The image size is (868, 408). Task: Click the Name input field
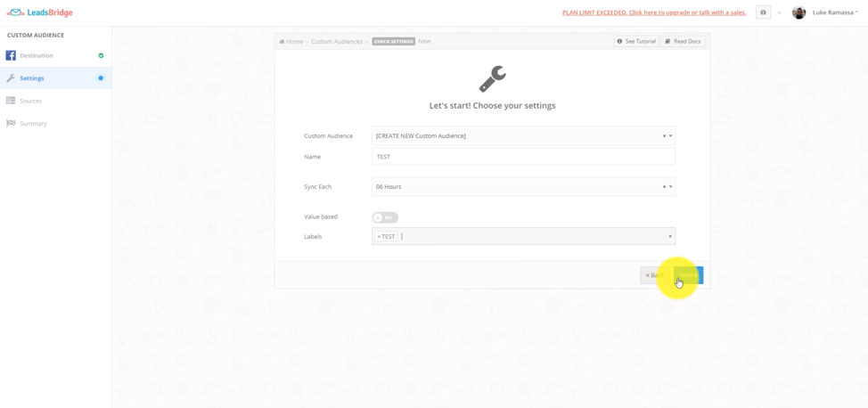click(523, 157)
